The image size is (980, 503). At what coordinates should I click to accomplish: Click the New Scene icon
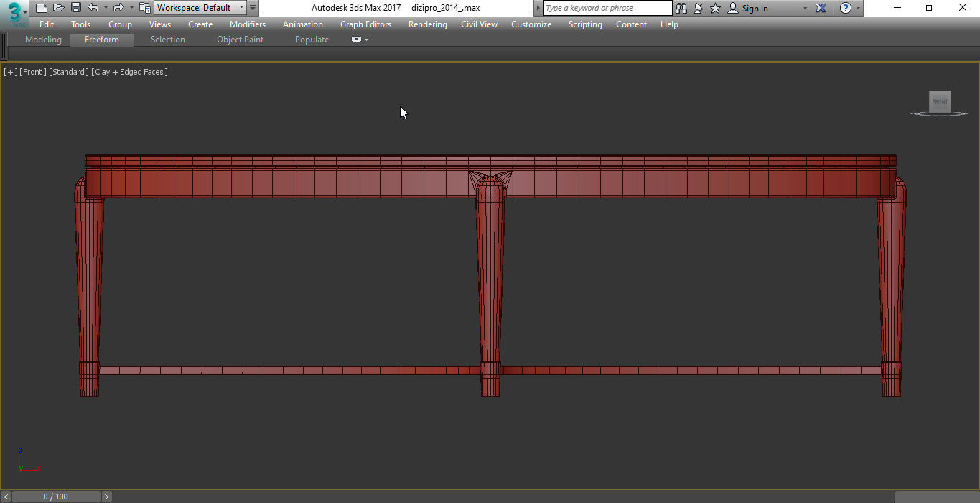point(42,8)
